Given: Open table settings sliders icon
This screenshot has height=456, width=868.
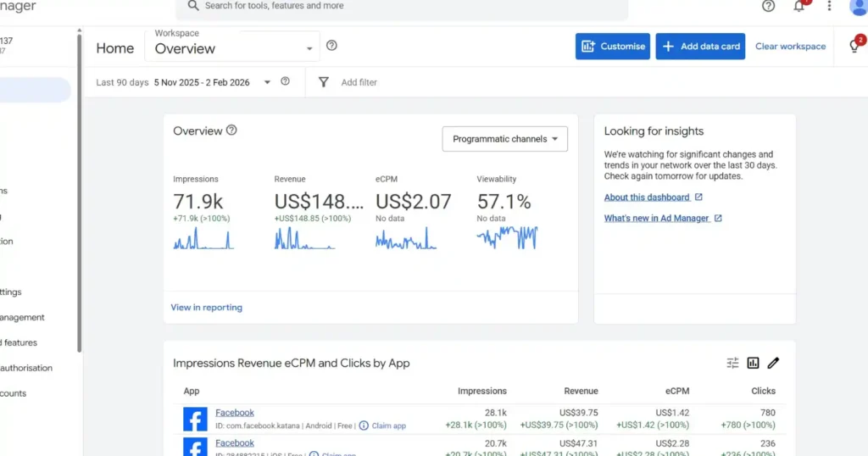Looking at the screenshot, I should coord(732,363).
